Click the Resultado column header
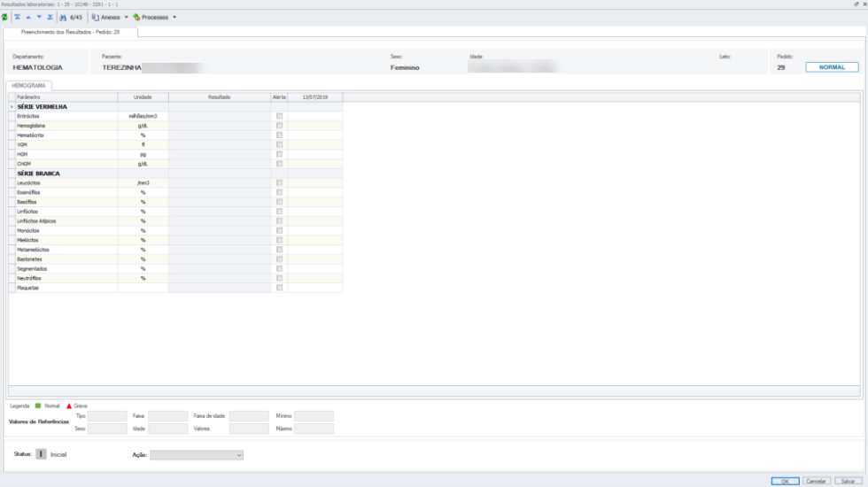Screen dimensions: 868x487 coord(220,97)
